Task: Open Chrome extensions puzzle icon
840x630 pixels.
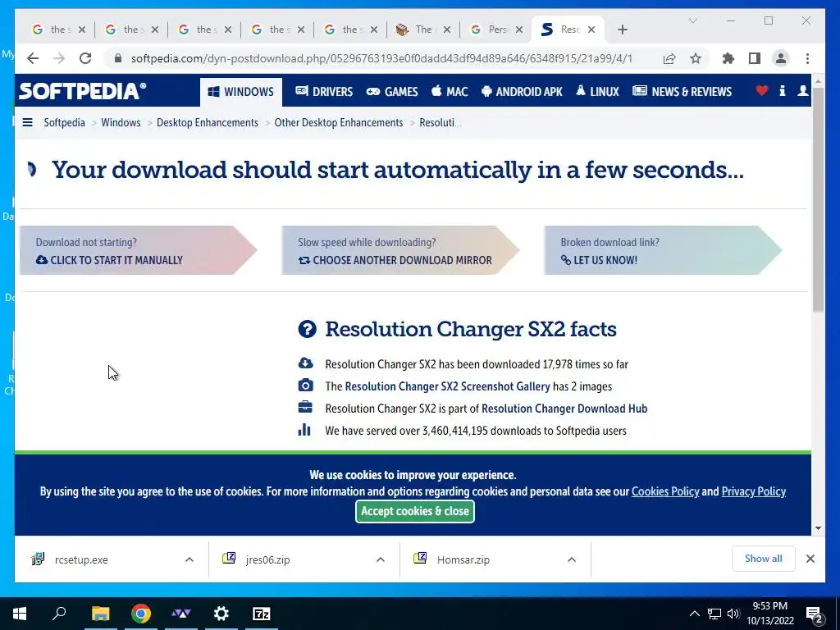Action: [728, 58]
